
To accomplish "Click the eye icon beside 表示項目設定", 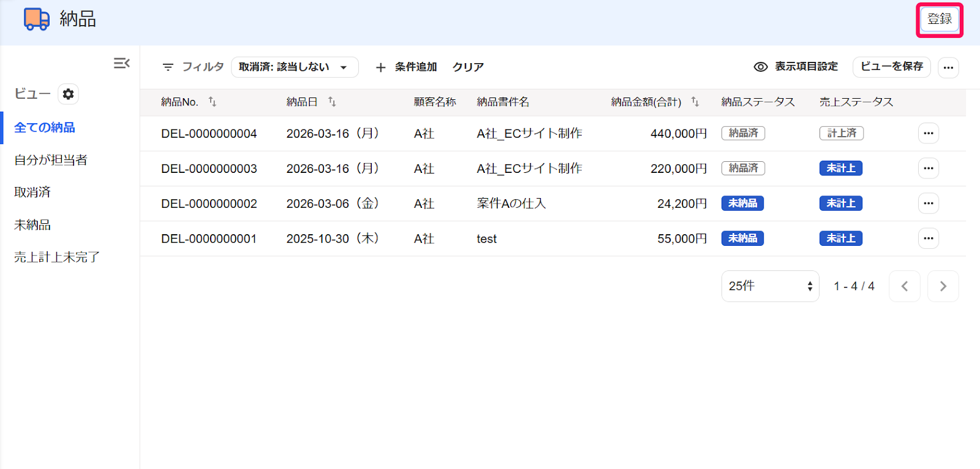I will (761, 67).
